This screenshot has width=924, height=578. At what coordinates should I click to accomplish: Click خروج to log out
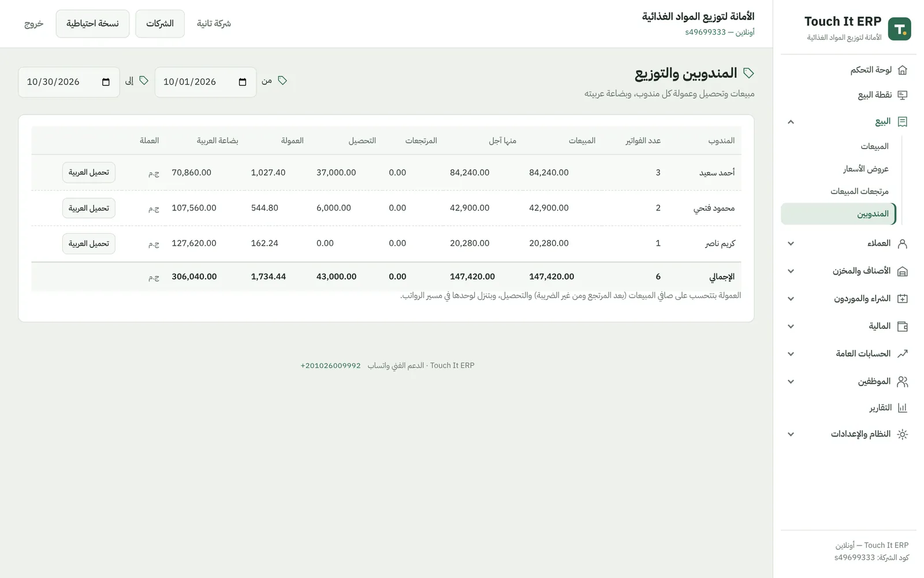33,24
